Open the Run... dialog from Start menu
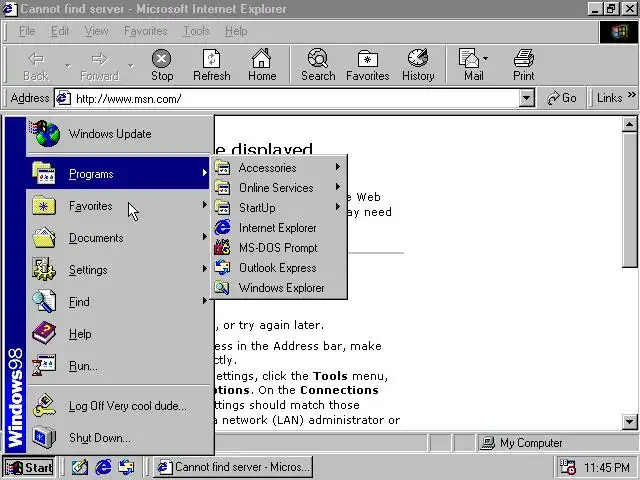 point(118,366)
